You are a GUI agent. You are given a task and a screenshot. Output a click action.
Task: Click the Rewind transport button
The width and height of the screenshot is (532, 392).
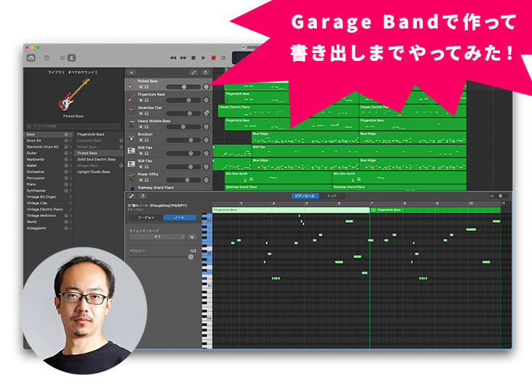(x=173, y=58)
